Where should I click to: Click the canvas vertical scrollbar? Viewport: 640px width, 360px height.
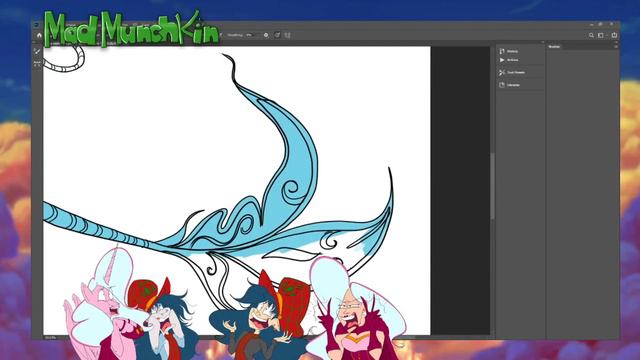[493, 186]
